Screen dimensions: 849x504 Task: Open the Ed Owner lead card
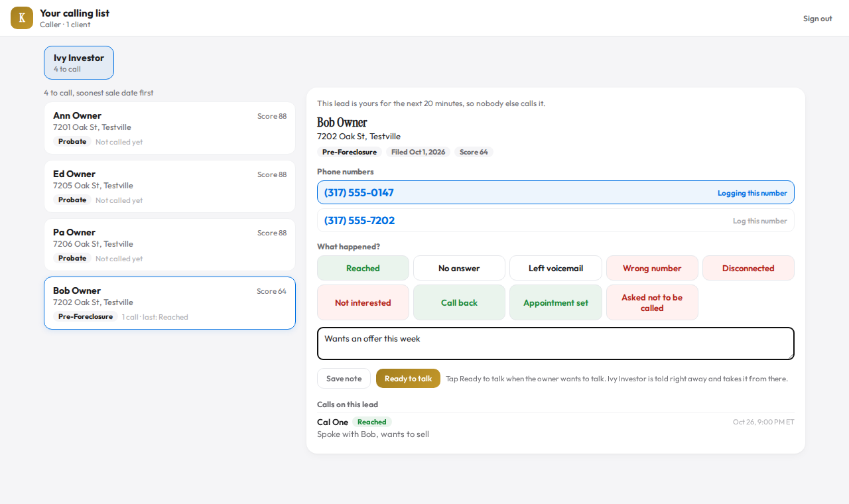click(x=170, y=186)
